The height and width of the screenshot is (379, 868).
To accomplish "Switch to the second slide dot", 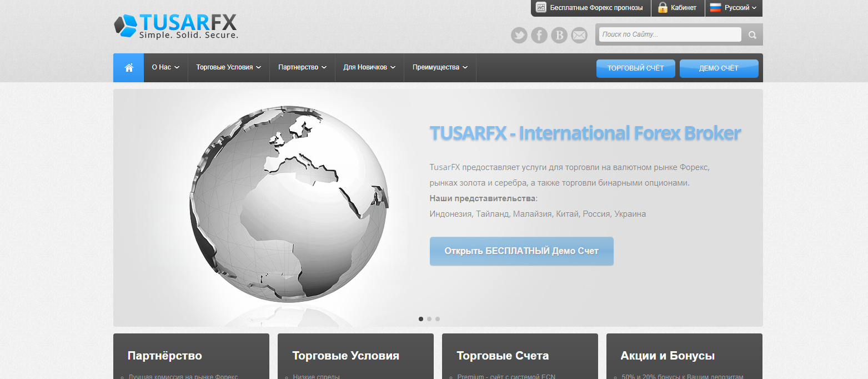I will point(429,319).
